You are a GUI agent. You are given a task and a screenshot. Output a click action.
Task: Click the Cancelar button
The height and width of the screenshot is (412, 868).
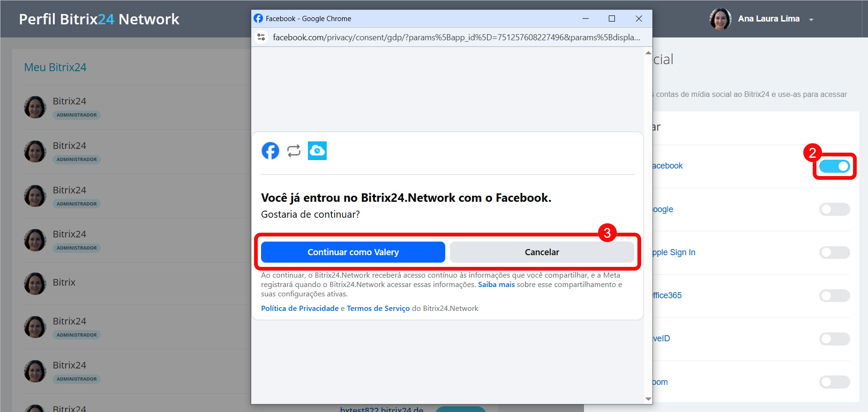[x=542, y=252]
